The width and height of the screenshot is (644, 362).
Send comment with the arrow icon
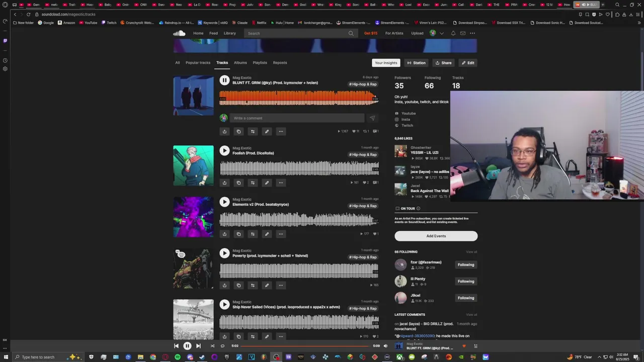pyautogui.click(x=372, y=118)
